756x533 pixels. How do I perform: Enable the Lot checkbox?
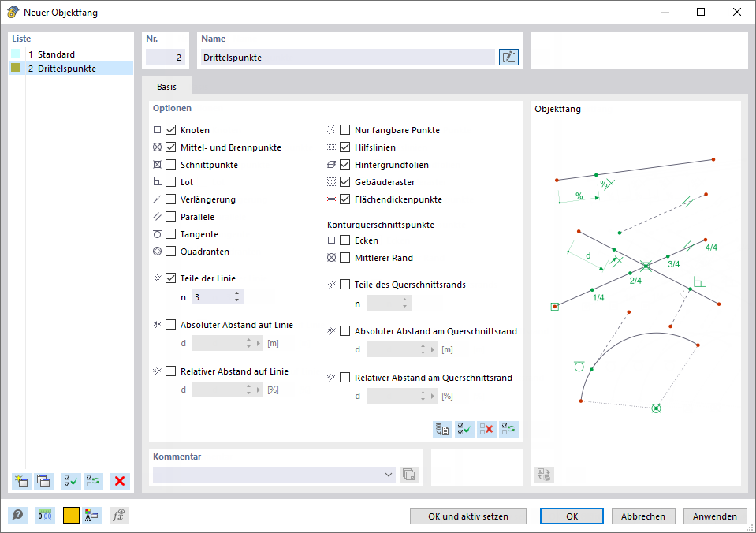171,182
